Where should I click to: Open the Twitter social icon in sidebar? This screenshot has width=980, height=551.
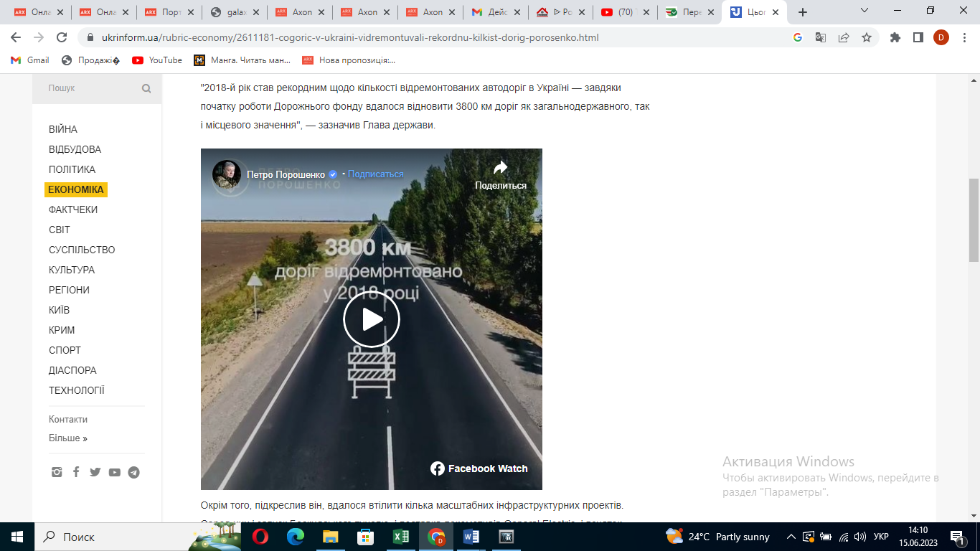point(95,472)
